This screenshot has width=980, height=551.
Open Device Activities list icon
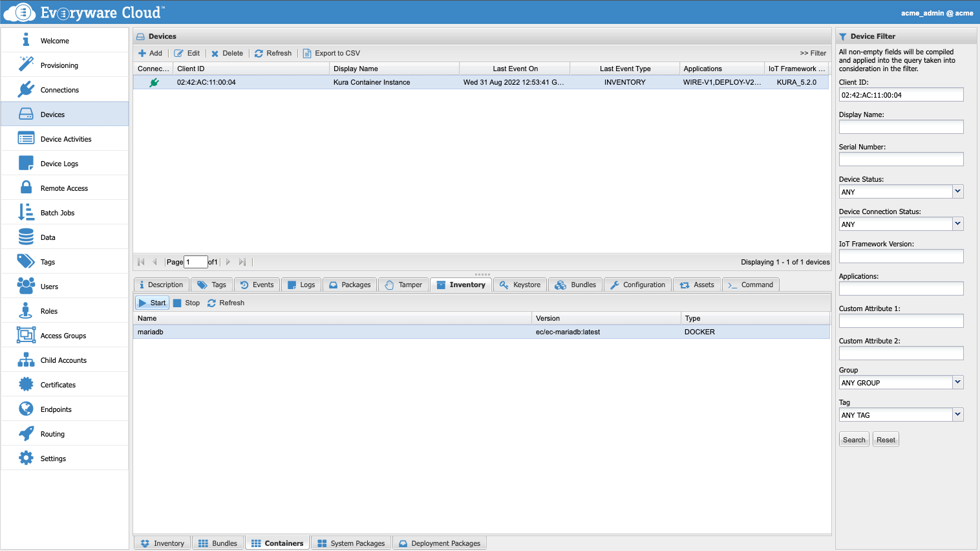(26, 138)
